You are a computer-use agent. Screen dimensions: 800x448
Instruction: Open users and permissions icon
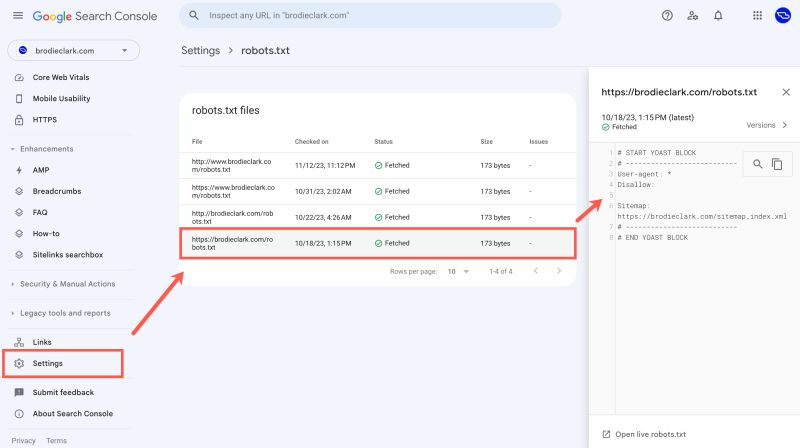pyautogui.click(x=692, y=16)
